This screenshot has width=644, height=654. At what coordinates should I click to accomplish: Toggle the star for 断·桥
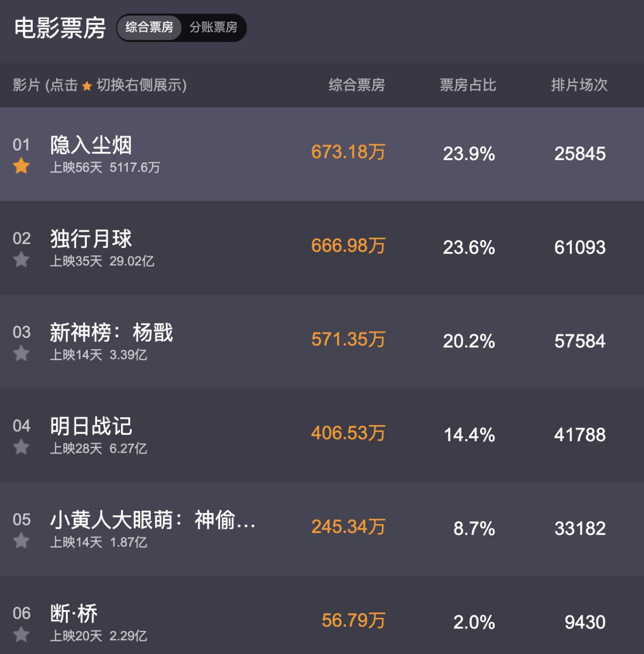tap(21, 635)
